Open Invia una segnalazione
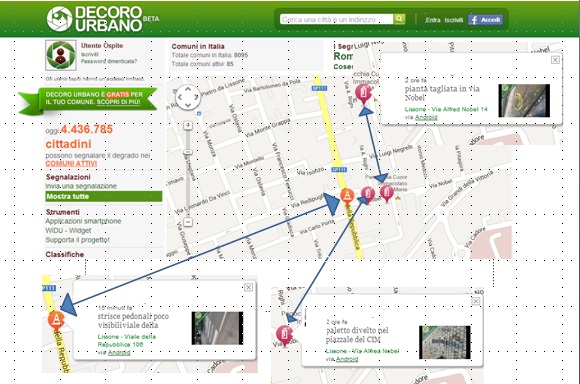This screenshot has width=580, height=384. coord(81,186)
